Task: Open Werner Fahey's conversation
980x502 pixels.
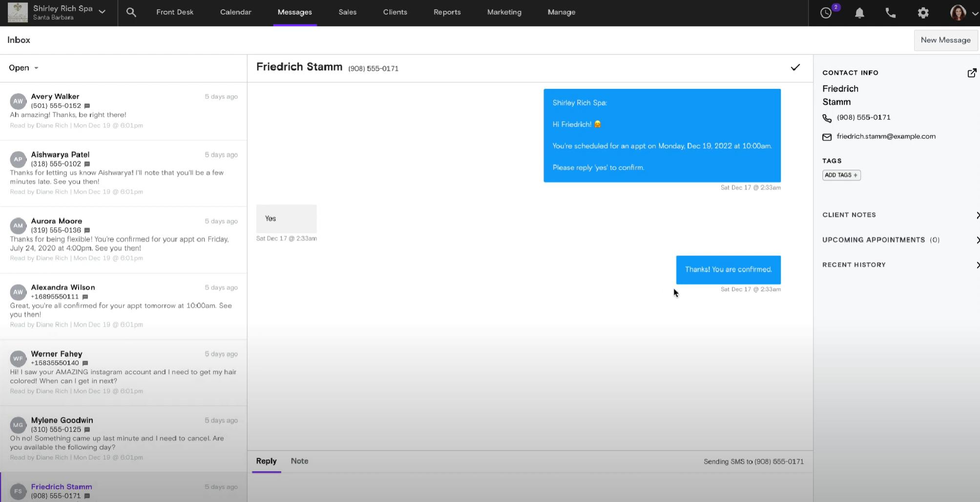Action: click(x=124, y=373)
